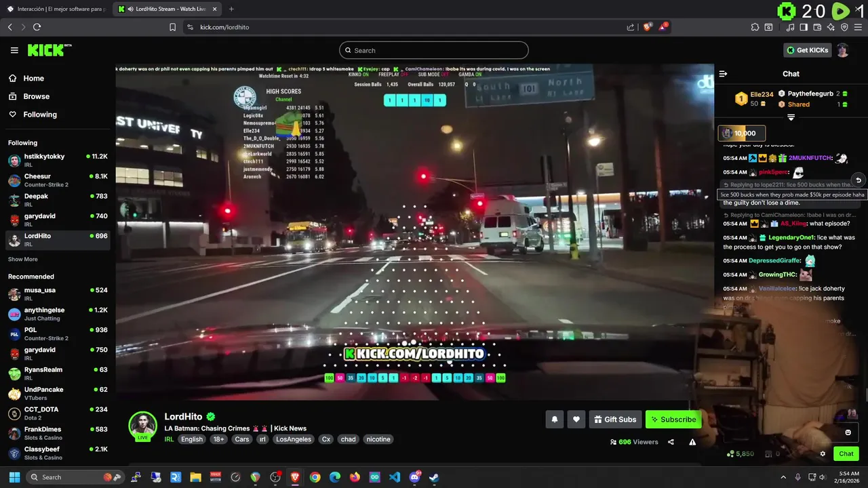
Task: Bookmark this page icon
Action: pyautogui.click(x=172, y=27)
